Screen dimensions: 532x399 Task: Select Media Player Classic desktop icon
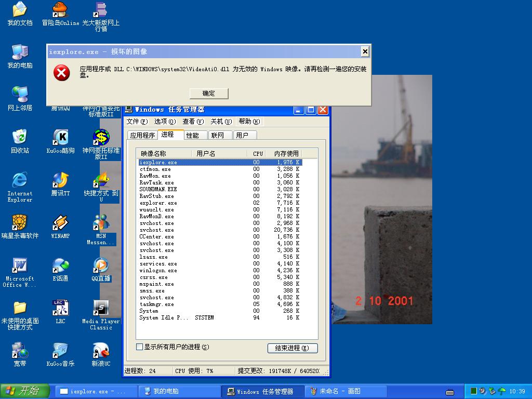(x=101, y=315)
